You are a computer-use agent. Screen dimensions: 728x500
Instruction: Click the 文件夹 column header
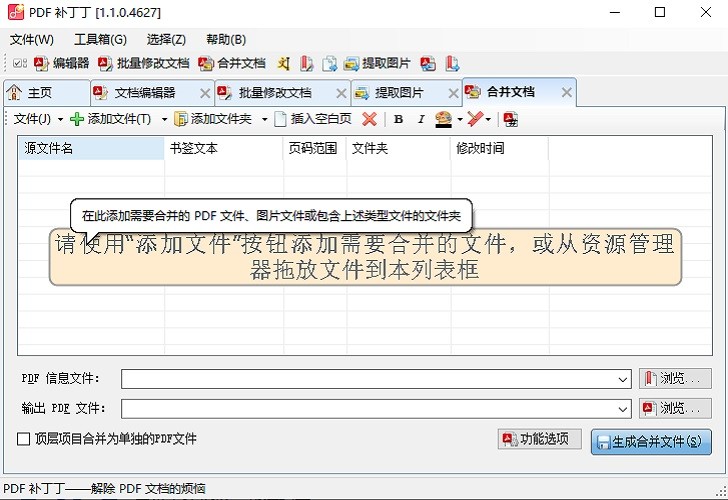(398, 148)
